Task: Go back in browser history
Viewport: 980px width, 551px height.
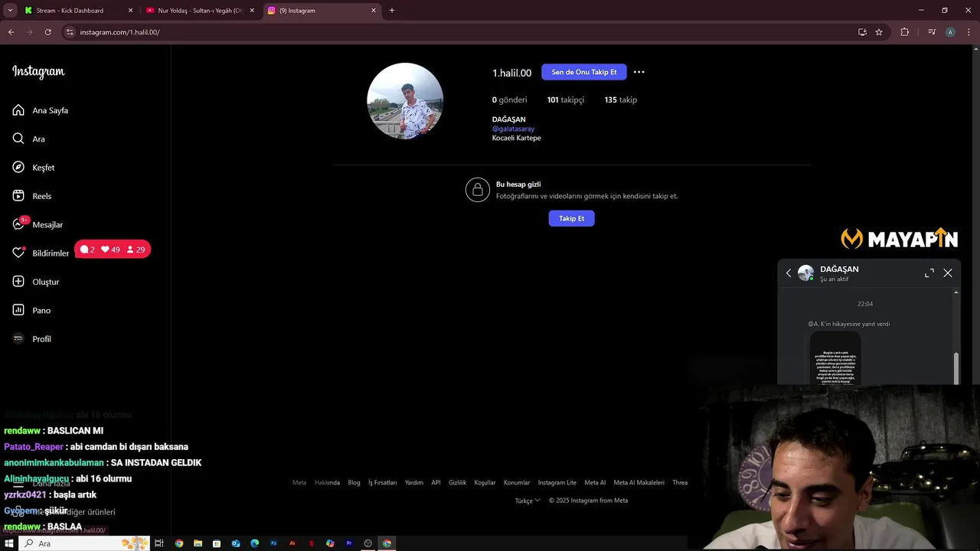Action: pyautogui.click(x=11, y=32)
